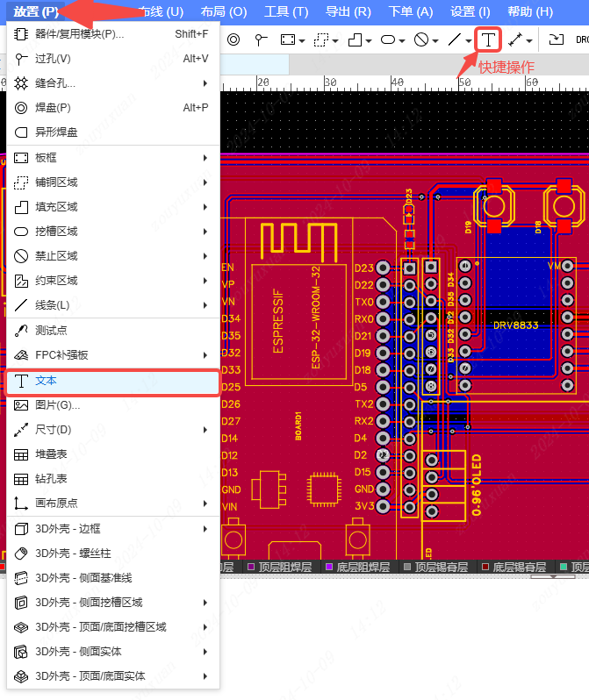Click the toolbar icon left of DRC

point(557,39)
